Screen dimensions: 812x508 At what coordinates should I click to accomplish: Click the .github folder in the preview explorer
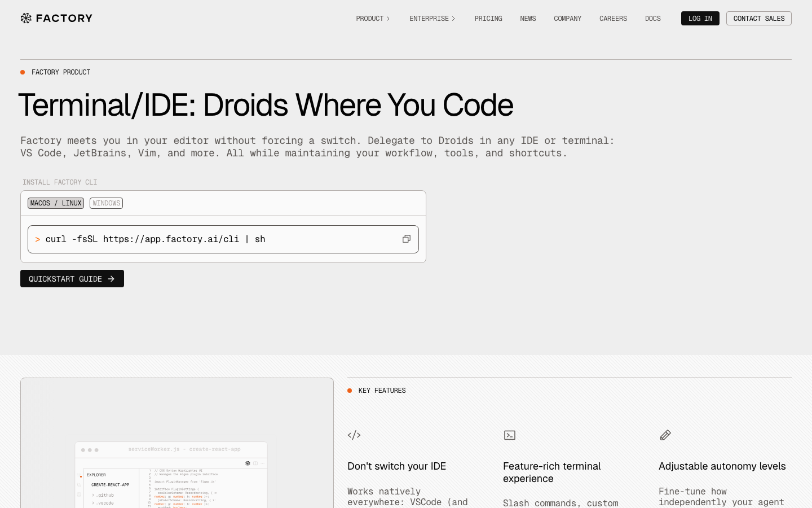[104, 495]
